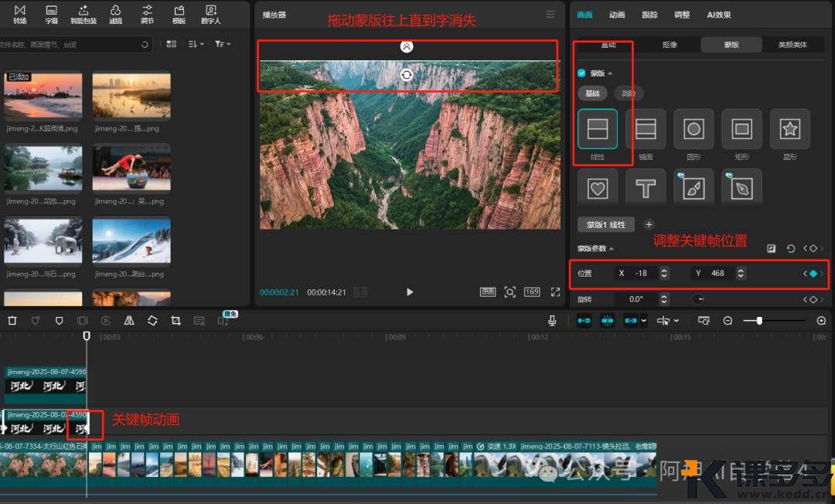Click the media search field
This screenshot has width=835, height=504.
(x=74, y=45)
